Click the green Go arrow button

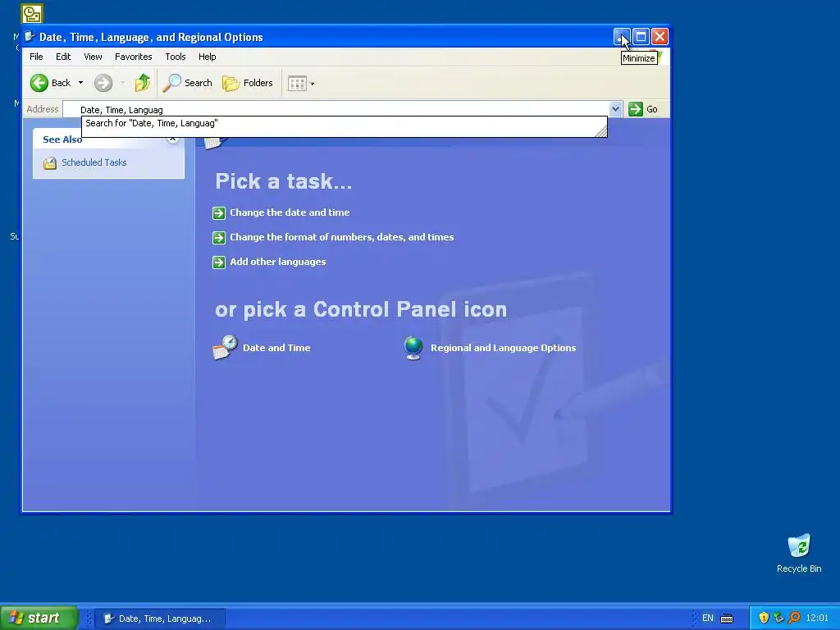tap(636, 109)
